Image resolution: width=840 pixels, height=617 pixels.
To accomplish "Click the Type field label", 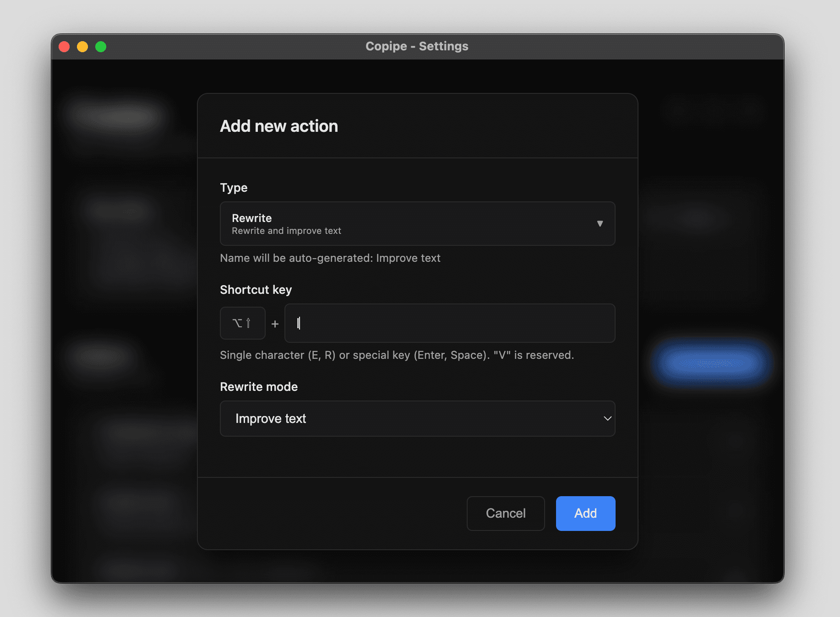I will 234,188.
